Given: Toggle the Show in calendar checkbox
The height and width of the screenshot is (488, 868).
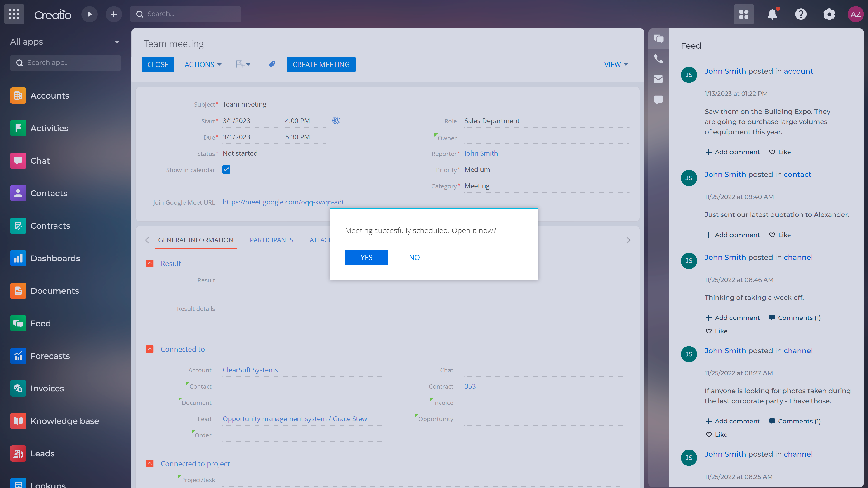Looking at the screenshot, I should tap(226, 169).
